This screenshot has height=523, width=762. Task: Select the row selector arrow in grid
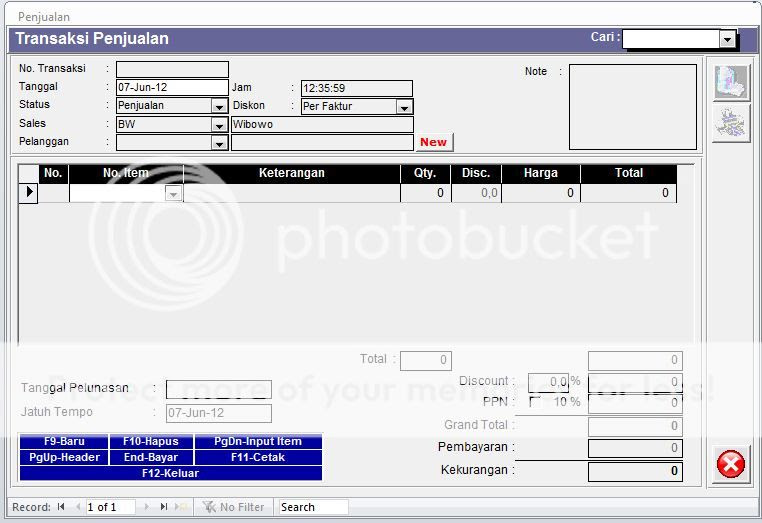coord(29,192)
